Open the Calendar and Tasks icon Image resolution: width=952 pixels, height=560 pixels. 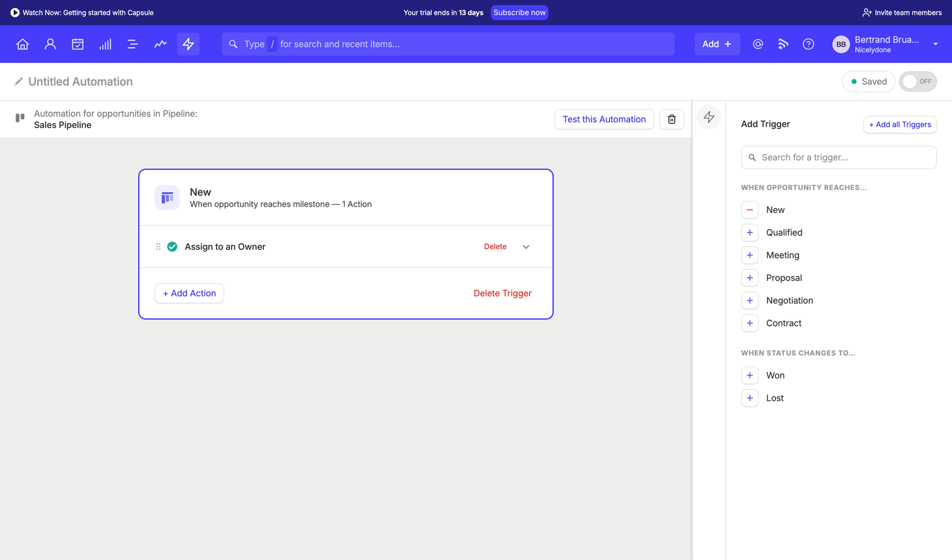(78, 44)
